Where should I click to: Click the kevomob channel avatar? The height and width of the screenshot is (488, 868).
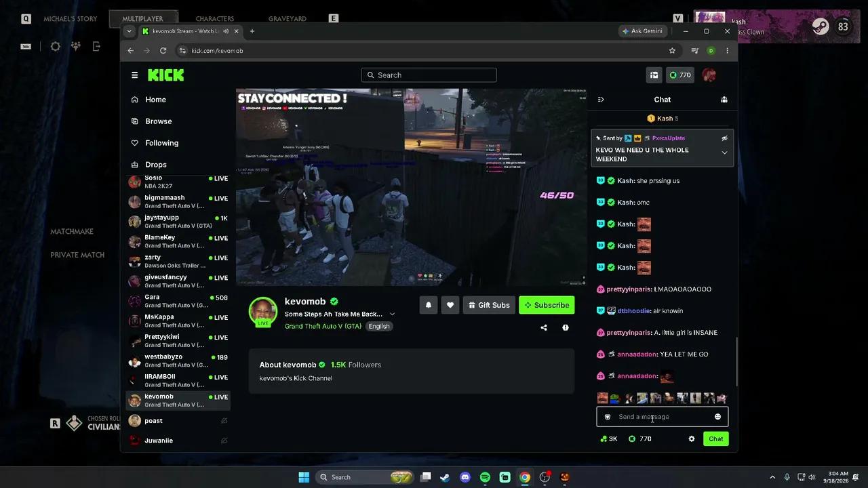263,311
